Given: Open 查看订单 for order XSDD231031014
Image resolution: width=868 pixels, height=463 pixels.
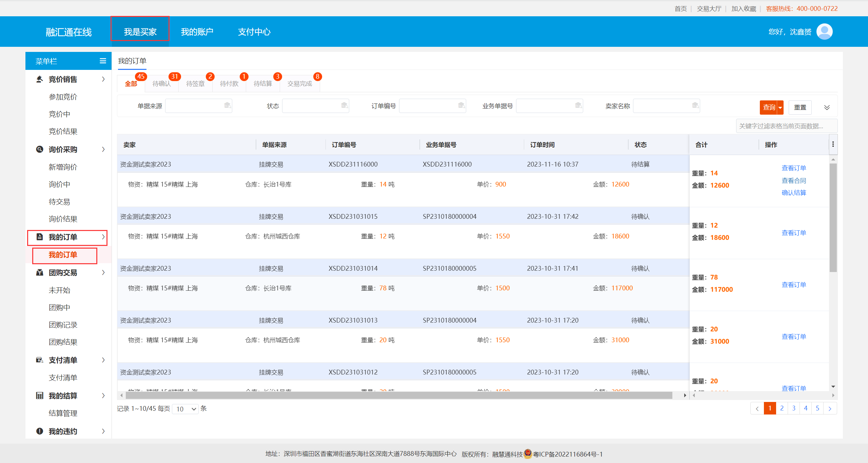Looking at the screenshot, I should click(794, 285).
